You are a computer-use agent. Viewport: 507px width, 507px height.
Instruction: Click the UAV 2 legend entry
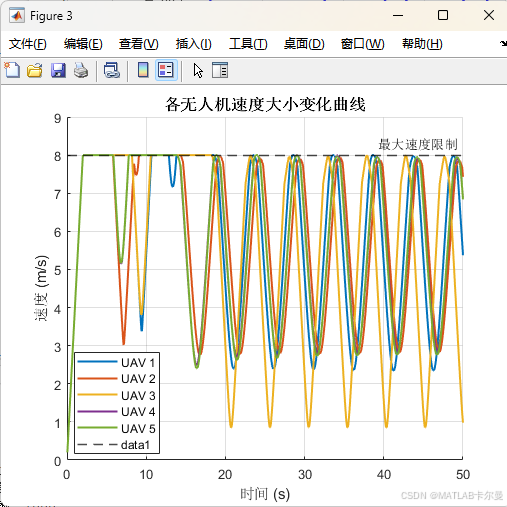coord(116,379)
